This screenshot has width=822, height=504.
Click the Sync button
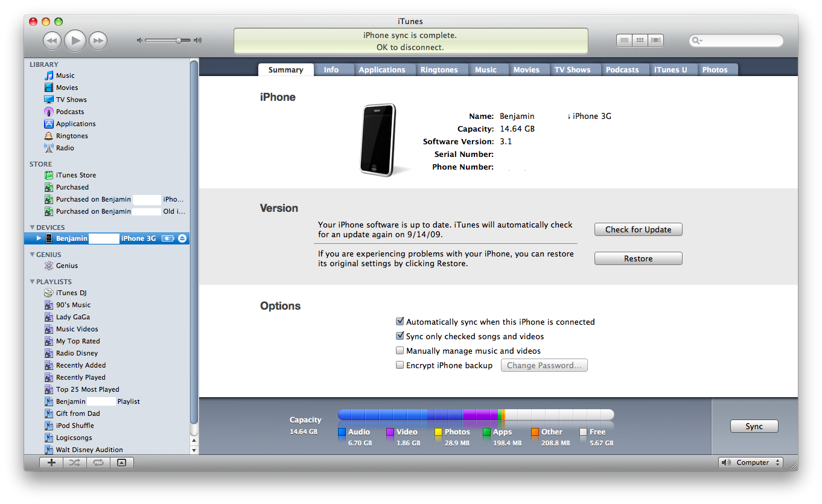tap(754, 426)
